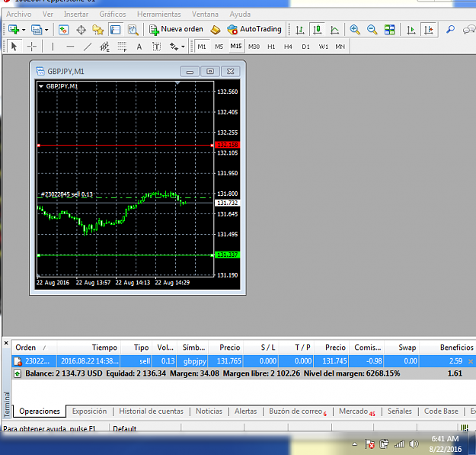Click the red 132.158 price level line
Screen dimensions: 476x455
(x=125, y=146)
